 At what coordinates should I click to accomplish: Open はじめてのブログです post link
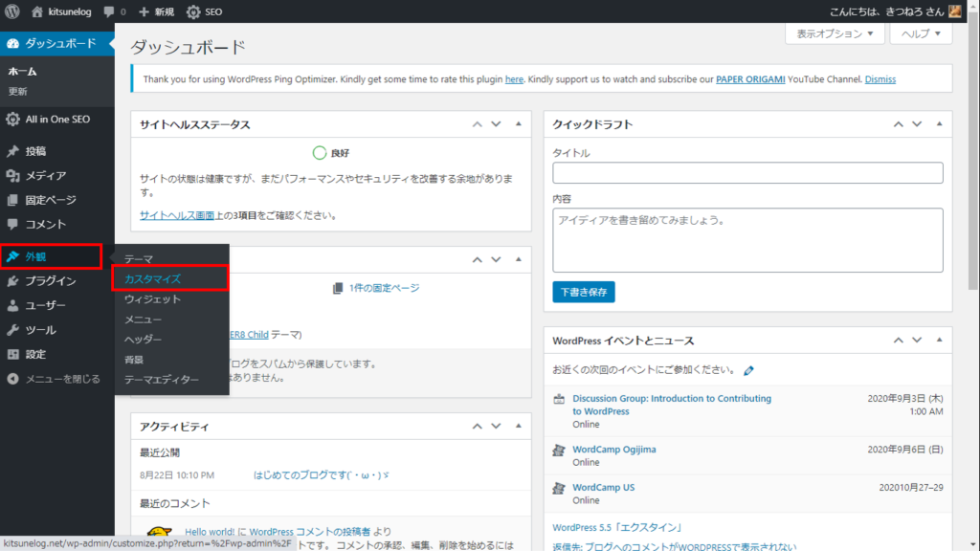[x=322, y=475]
